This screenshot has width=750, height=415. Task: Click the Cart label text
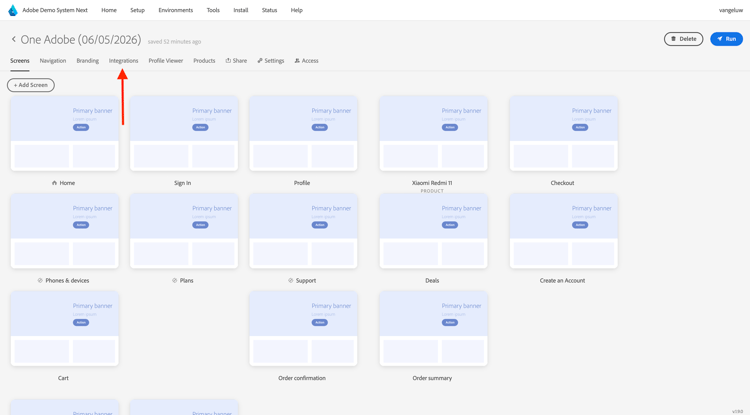tap(63, 378)
